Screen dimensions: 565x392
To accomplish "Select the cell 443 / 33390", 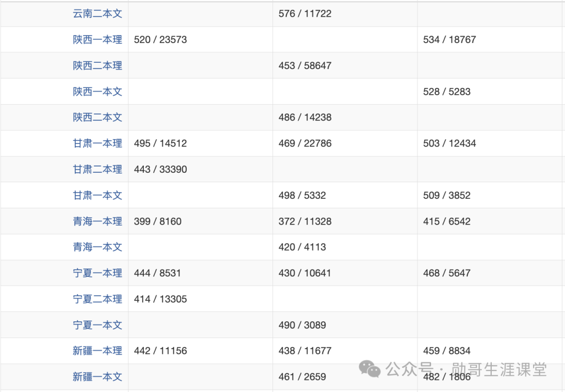I will coord(200,169).
